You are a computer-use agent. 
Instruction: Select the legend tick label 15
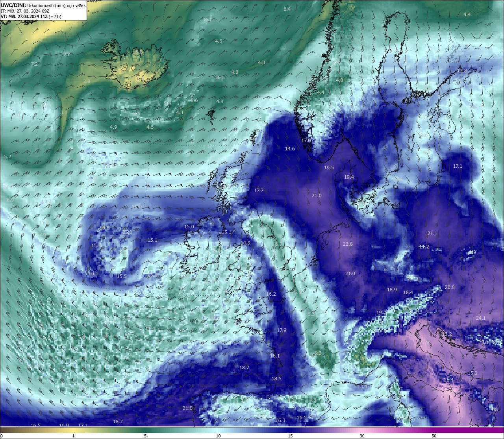(x=290, y=436)
